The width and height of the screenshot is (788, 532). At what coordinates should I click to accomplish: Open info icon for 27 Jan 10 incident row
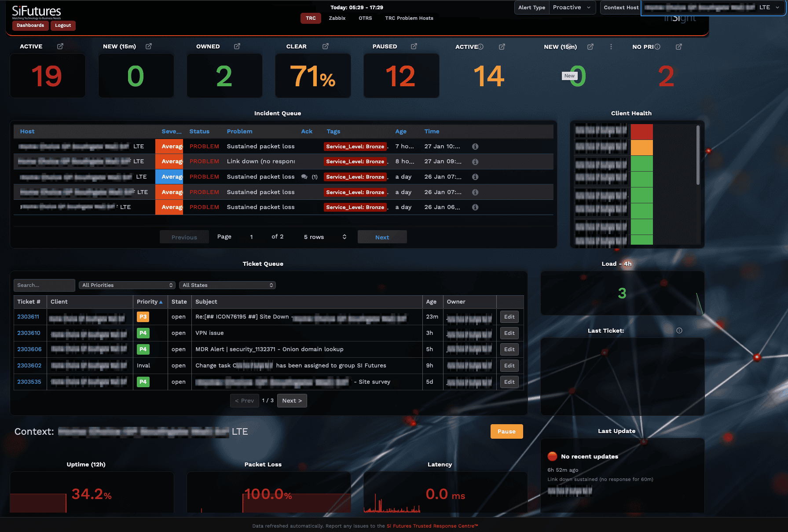475,147
